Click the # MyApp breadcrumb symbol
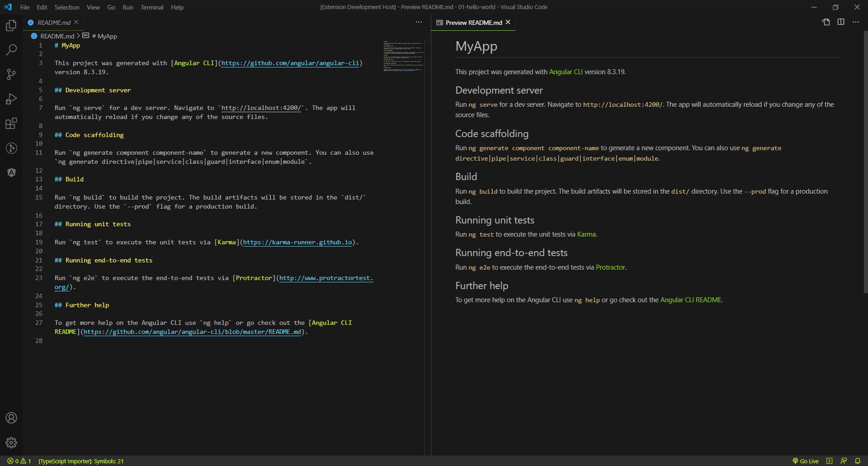This screenshot has height=466, width=868. click(104, 36)
